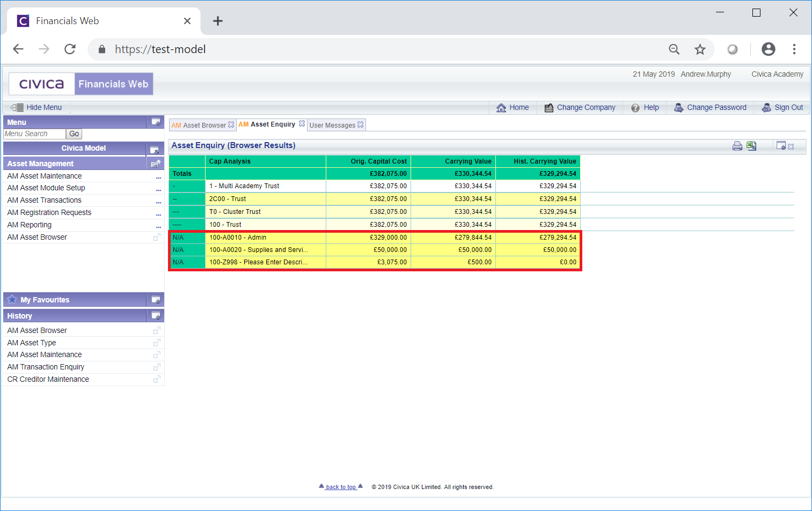Image resolution: width=812 pixels, height=511 pixels.
Task: Click the Civica logo
Action: tap(41, 84)
